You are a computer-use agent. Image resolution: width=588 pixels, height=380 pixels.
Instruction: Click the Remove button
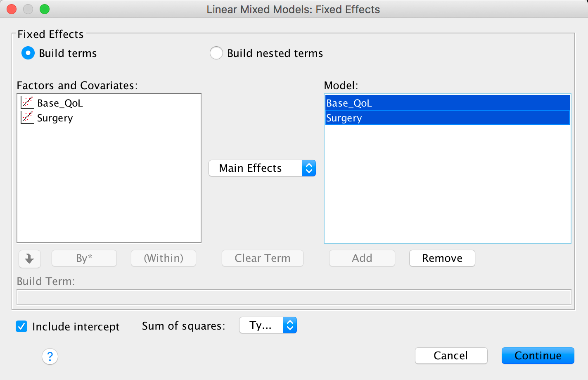coord(442,258)
